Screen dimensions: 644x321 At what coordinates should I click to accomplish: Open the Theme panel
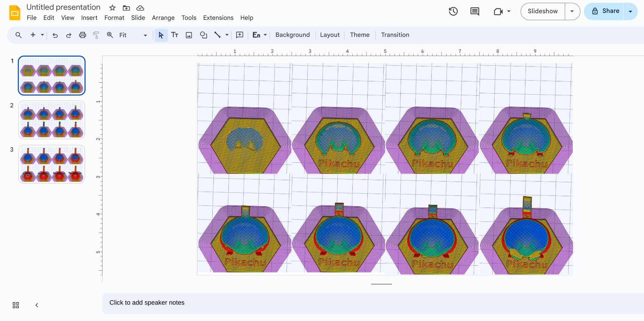tap(360, 35)
